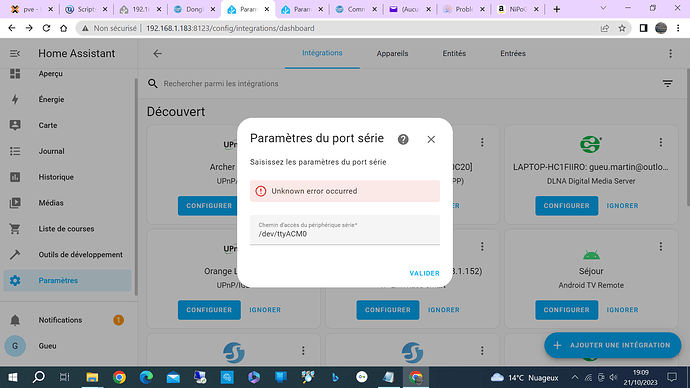Click IGNORER on Séjour Android TV card
This screenshot has height=388, width=690.
tap(622, 310)
